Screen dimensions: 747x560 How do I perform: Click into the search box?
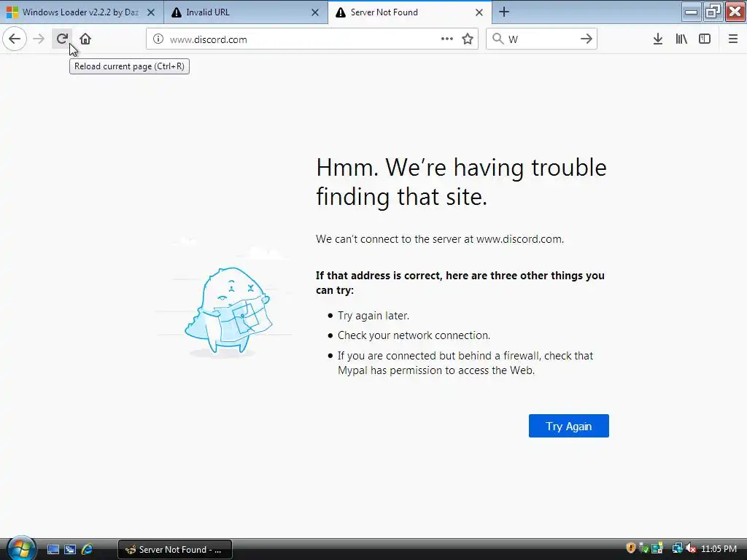point(541,39)
